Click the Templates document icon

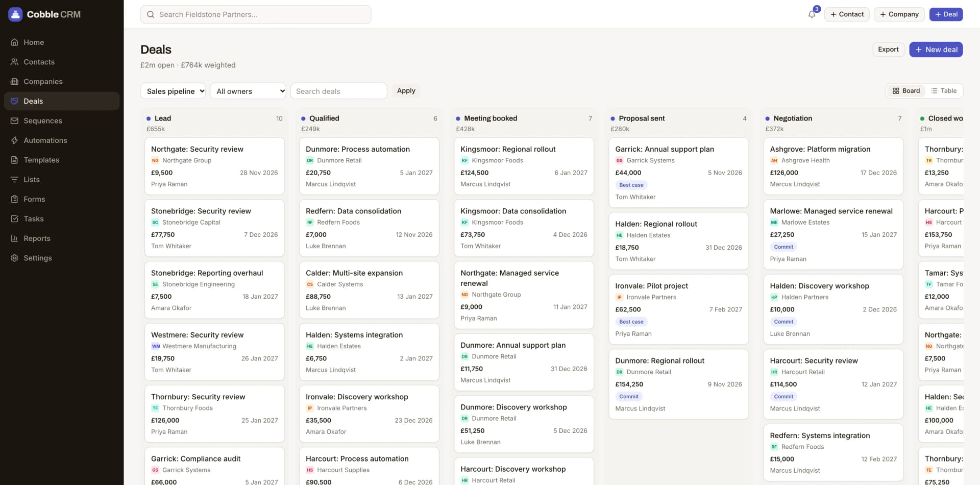pos(14,160)
